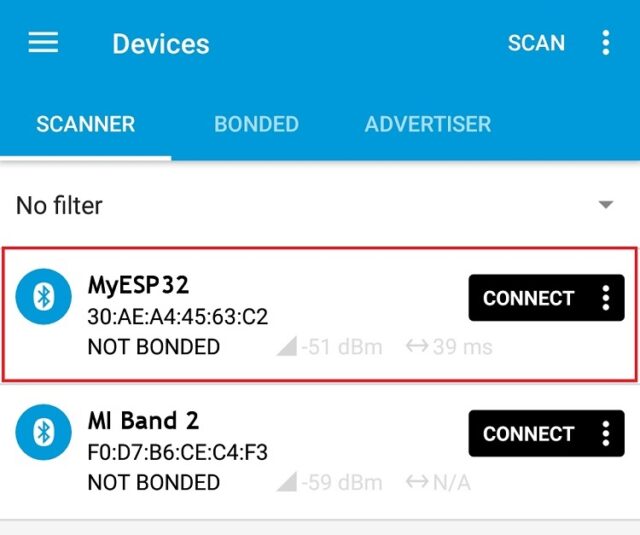
Task: Expand the MyESP32 device entry
Action: click(320, 314)
